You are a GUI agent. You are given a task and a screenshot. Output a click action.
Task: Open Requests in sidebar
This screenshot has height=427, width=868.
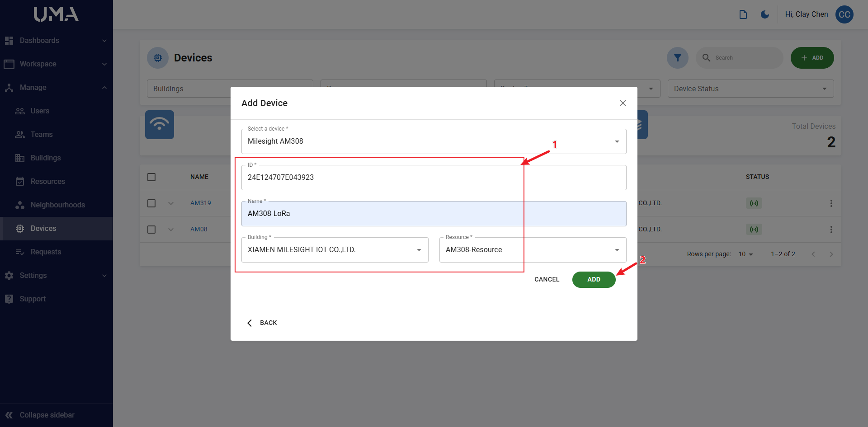tap(56, 252)
